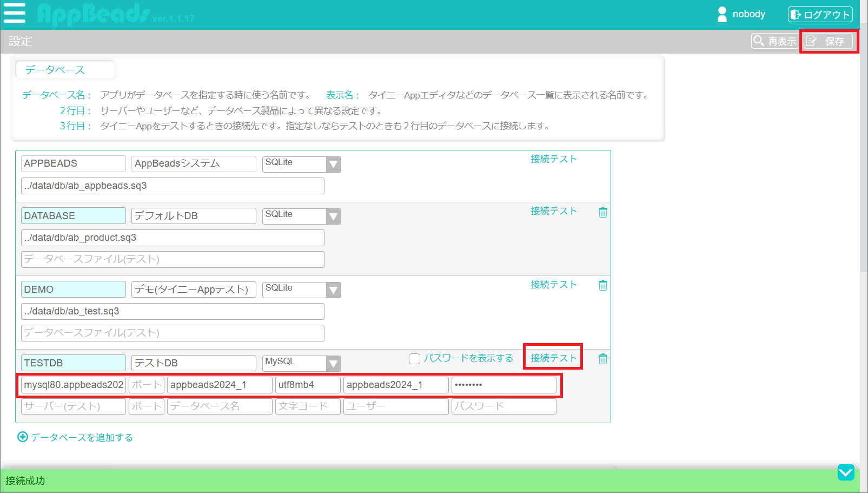This screenshot has height=493, width=868.
Task: Click the test-row データベース名 field
Action: coord(220,406)
